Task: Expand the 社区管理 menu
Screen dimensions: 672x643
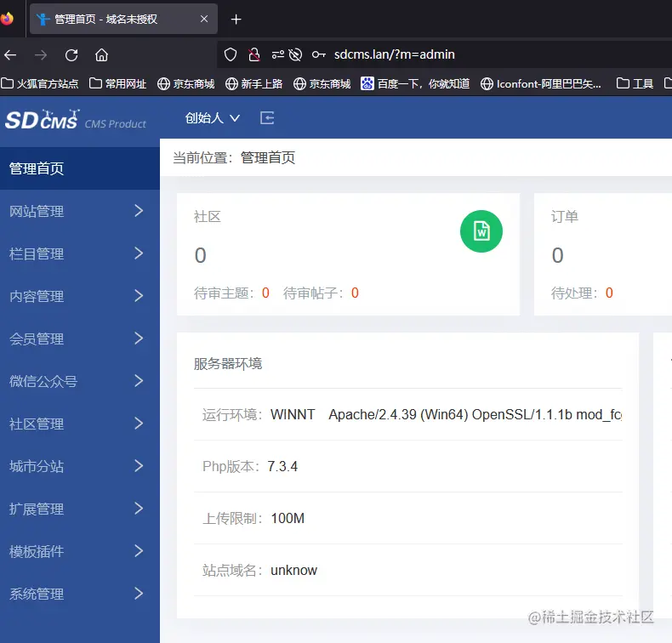Action: 80,424
